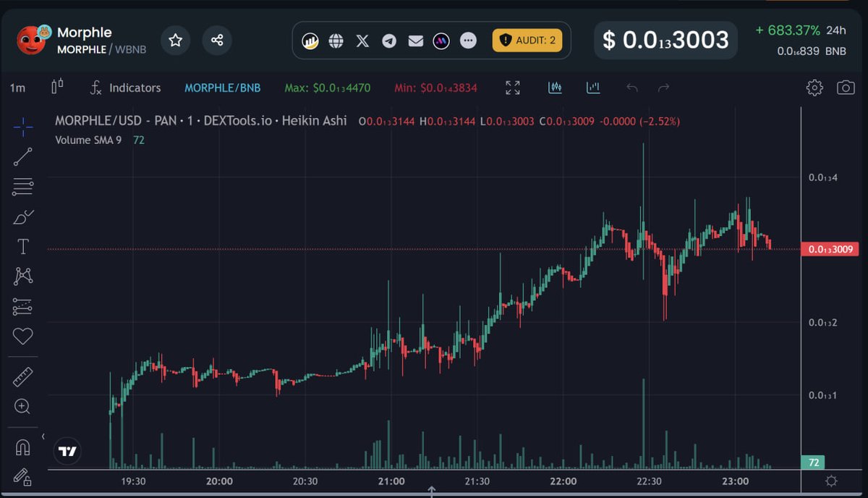Switch pair to MORPHLE/BNB
868x498 pixels.
click(222, 88)
